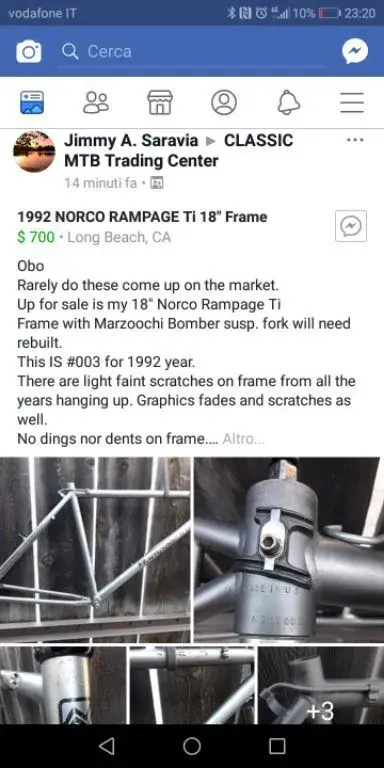This screenshot has height=768, width=384.
Task: View Jimmy A. Saravia's profile picture
Action: point(34,151)
